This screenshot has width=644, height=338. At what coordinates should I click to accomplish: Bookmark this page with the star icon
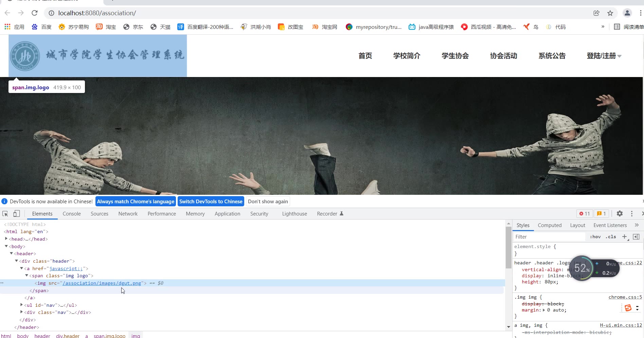610,13
